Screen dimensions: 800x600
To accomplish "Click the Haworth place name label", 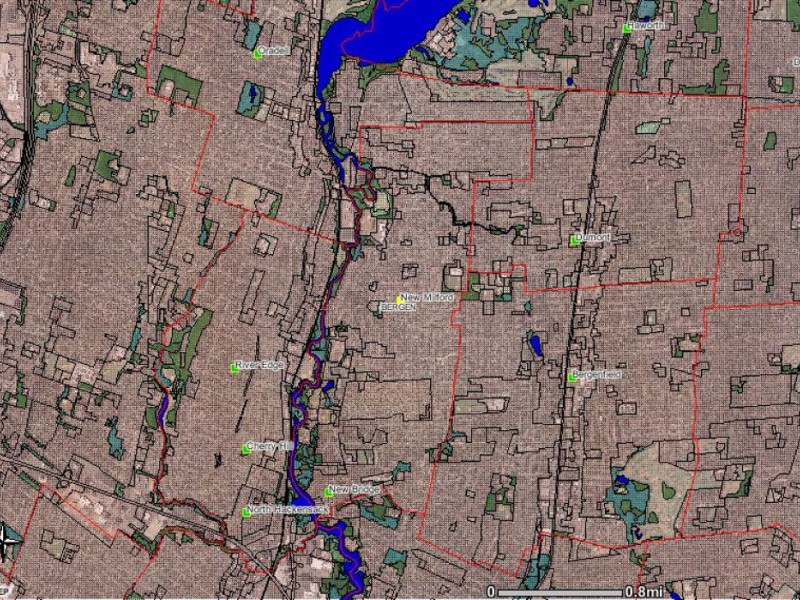I will pyautogui.click(x=648, y=24).
